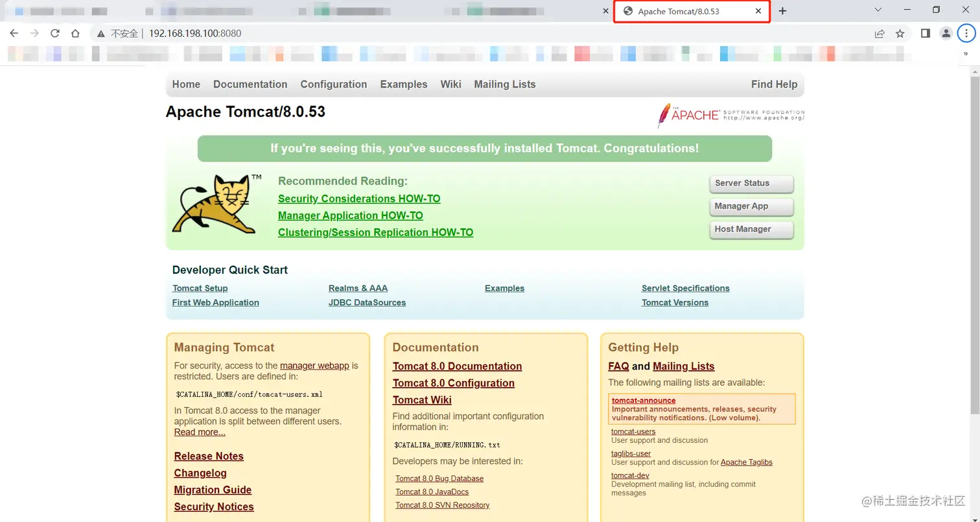The image size is (980, 522).
Task: Open Manager Application HOW-TO link
Action: [351, 215]
